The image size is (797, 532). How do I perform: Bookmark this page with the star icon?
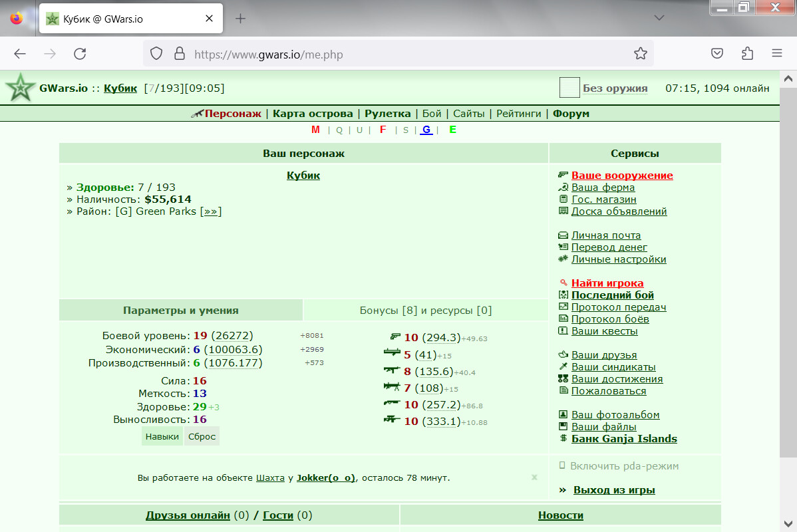coord(641,54)
